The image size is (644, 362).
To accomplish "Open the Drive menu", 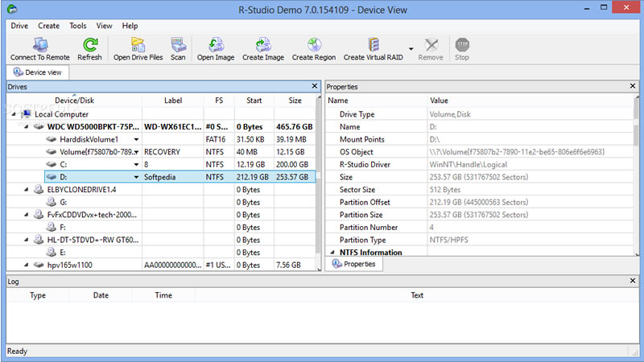I will [19, 26].
